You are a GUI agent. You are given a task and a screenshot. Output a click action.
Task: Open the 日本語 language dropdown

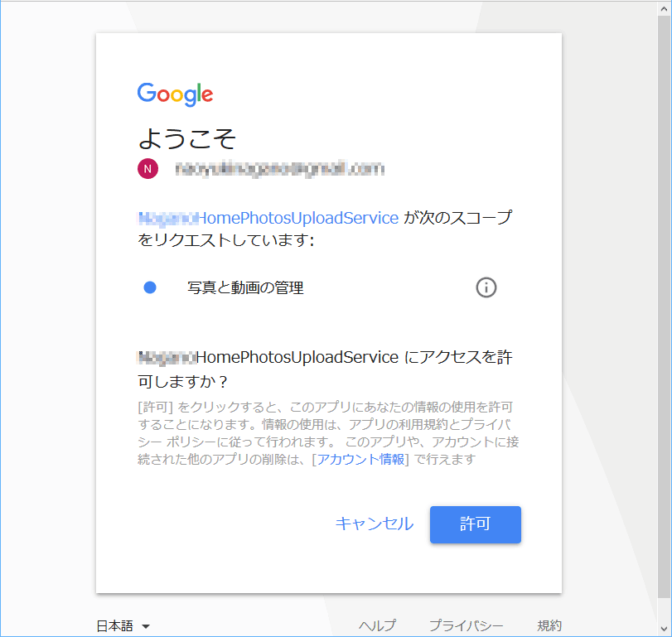click(123, 626)
